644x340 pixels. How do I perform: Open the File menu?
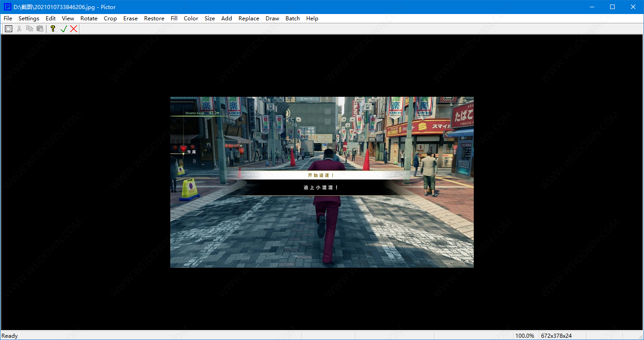[x=8, y=19]
